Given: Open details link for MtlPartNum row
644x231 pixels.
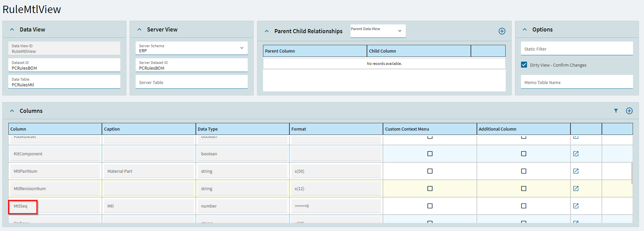Looking at the screenshot, I should click(x=576, y=171).
